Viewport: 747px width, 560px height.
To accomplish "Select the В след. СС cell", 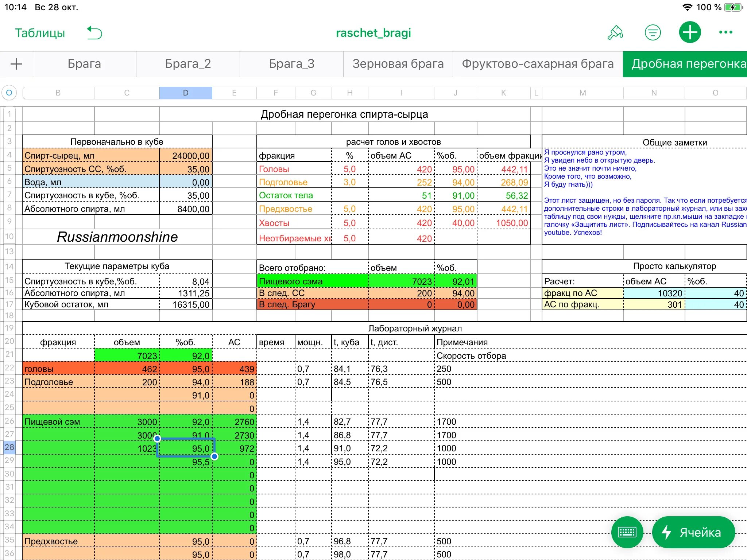I will [312, 293].
